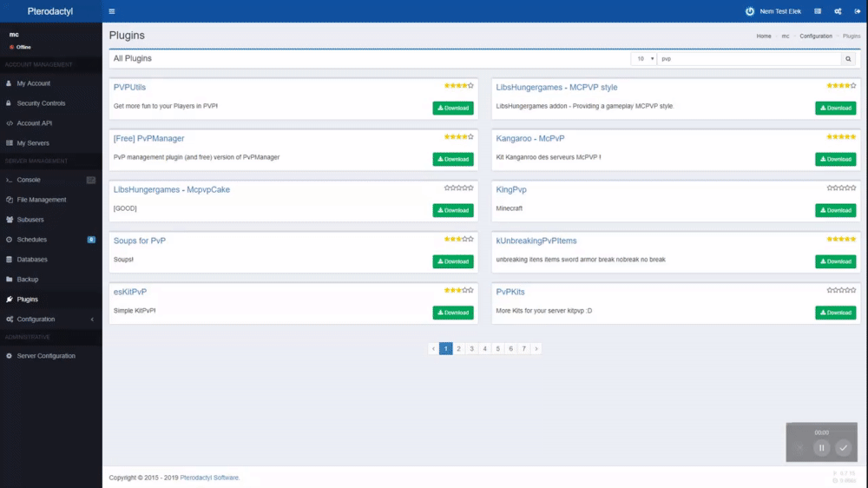Click the Schedules count badge

pos(91,240)
